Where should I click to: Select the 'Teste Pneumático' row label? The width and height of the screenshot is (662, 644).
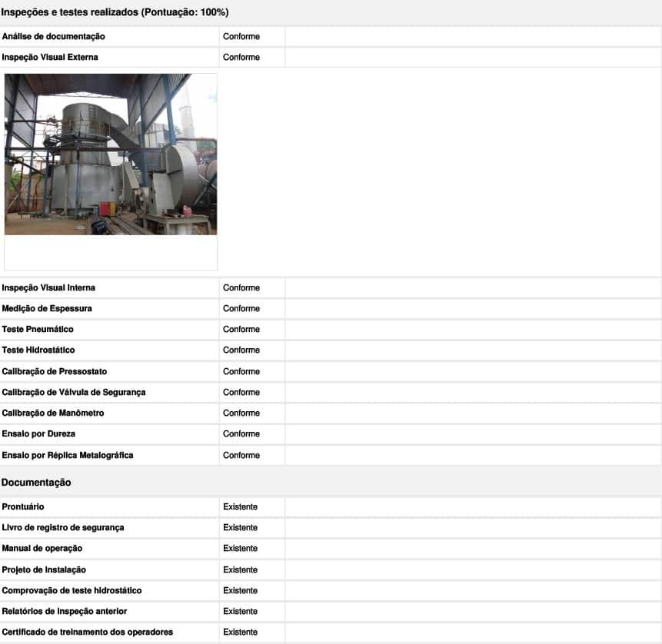[38, 329]
